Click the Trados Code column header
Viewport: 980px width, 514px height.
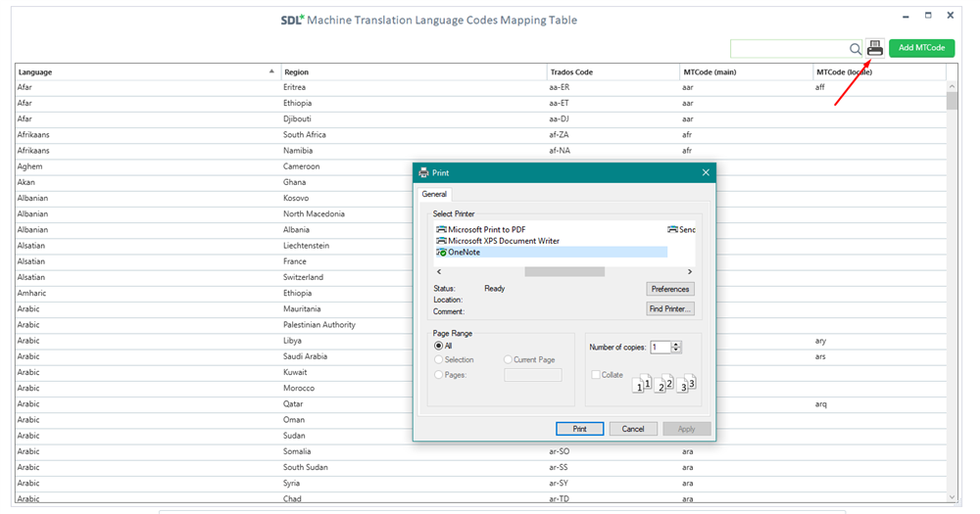click(613, 71)
